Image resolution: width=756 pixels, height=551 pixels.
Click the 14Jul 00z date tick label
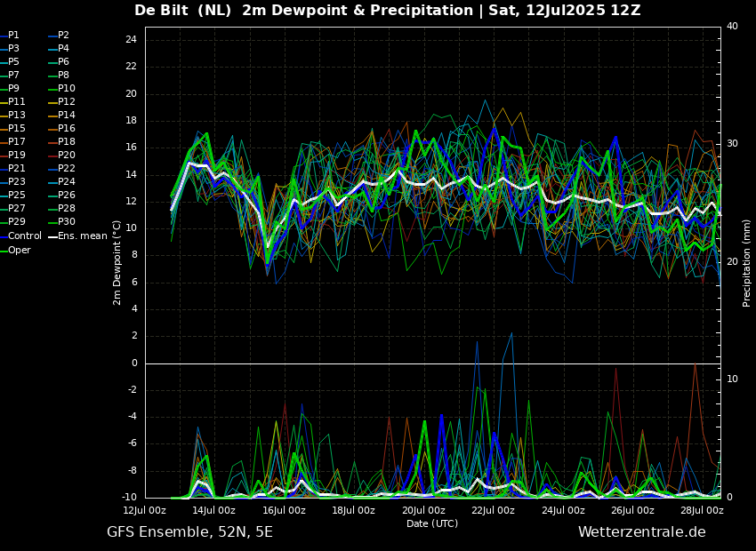coord(214,510)
